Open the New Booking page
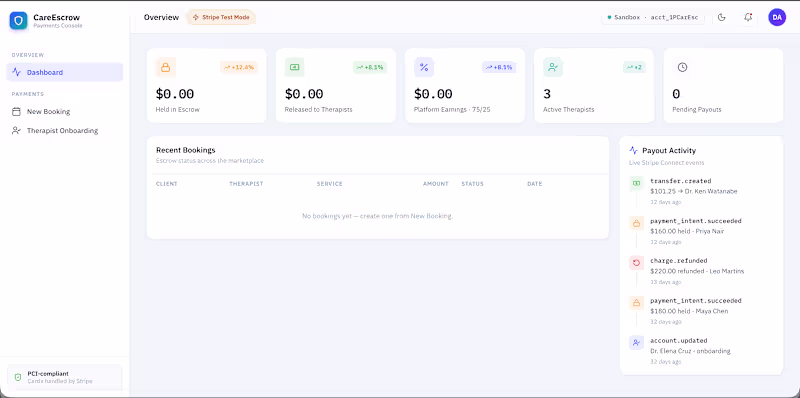This screenshot has height=398, width=800. click(x=64, y=111)
